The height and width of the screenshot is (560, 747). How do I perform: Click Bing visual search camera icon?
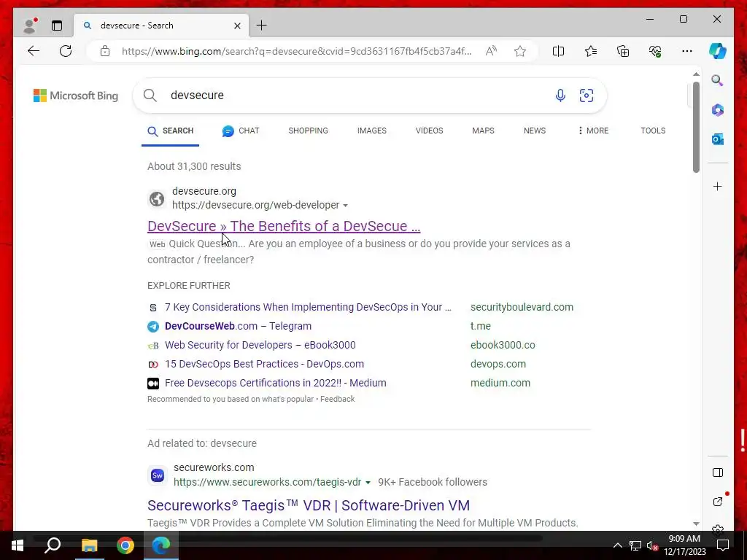[587, 96]
